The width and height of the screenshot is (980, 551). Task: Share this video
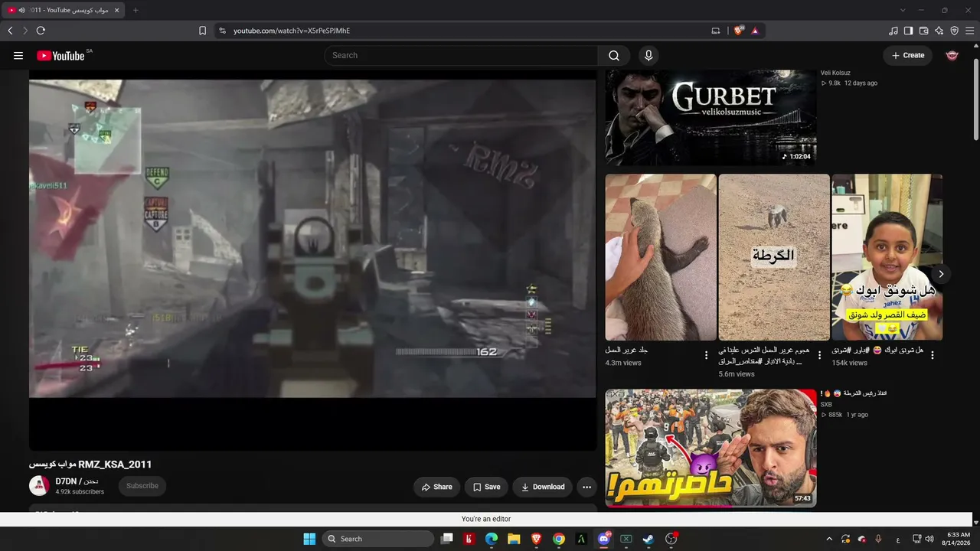pos(436,487)
